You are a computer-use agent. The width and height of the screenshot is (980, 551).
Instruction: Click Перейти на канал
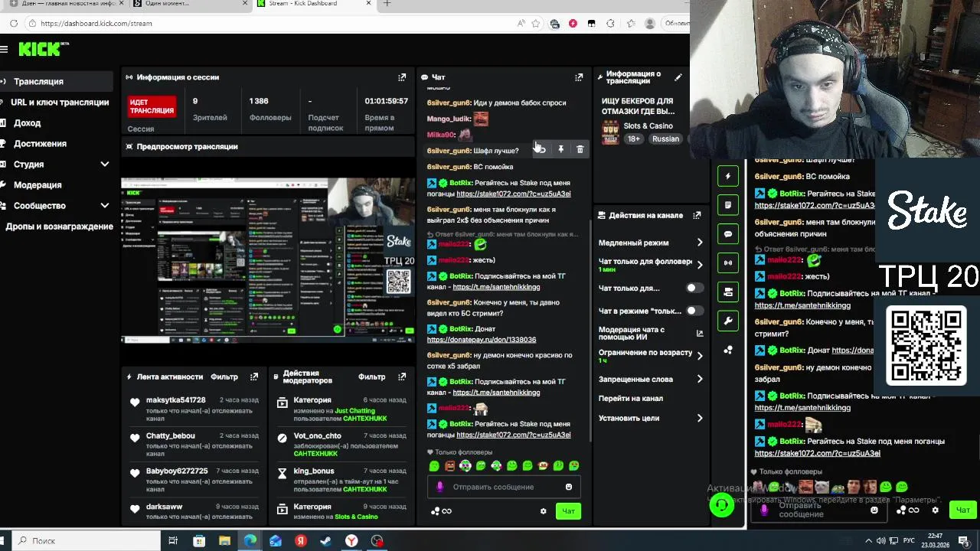tap(631, 399)
